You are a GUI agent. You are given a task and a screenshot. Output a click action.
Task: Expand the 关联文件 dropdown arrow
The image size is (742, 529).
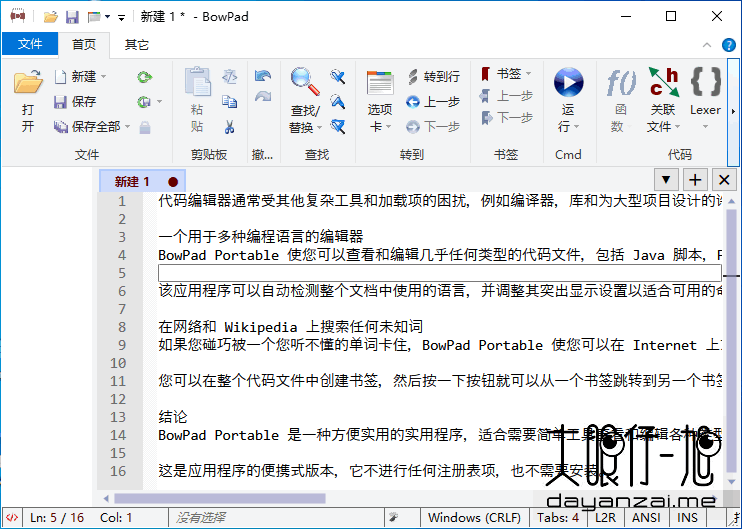click(x=678, y=127)
